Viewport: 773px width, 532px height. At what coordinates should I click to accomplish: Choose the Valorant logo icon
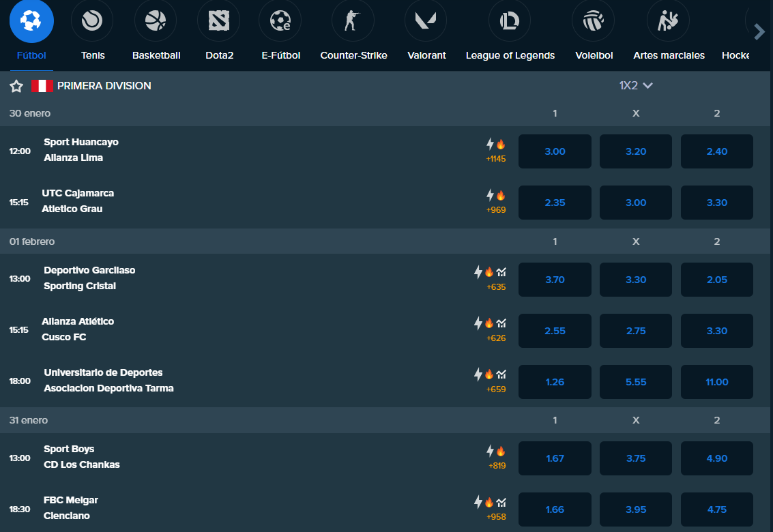[426, 20]
